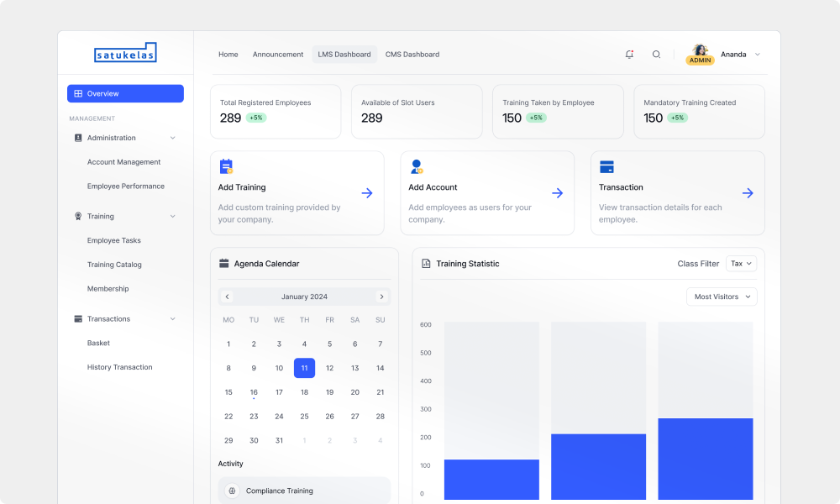Image resolution: width=840 pixels, height=504 pixels.
Task: Open Employee Performance
Action: (126, 186)
